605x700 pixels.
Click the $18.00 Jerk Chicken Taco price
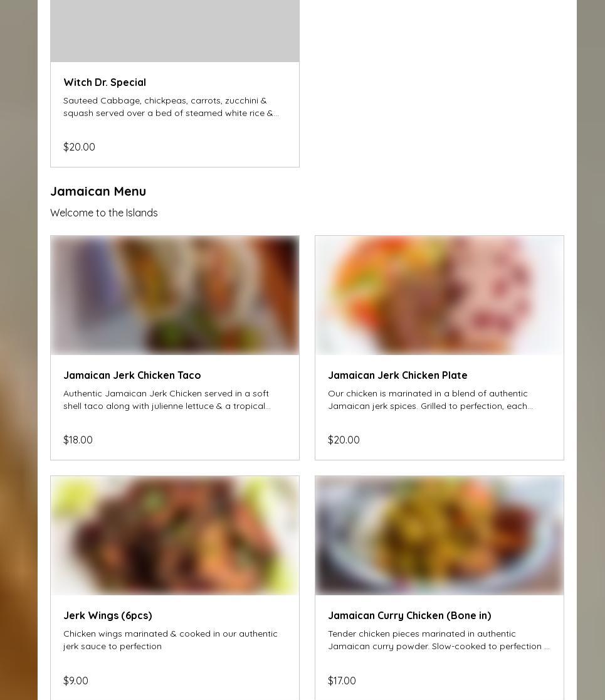(x=78, y=440)
